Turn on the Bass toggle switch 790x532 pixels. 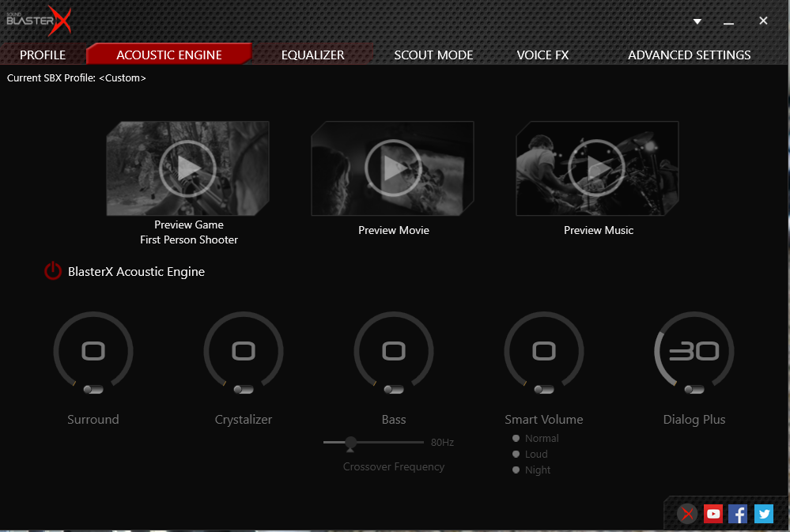(x=394, y=389)
